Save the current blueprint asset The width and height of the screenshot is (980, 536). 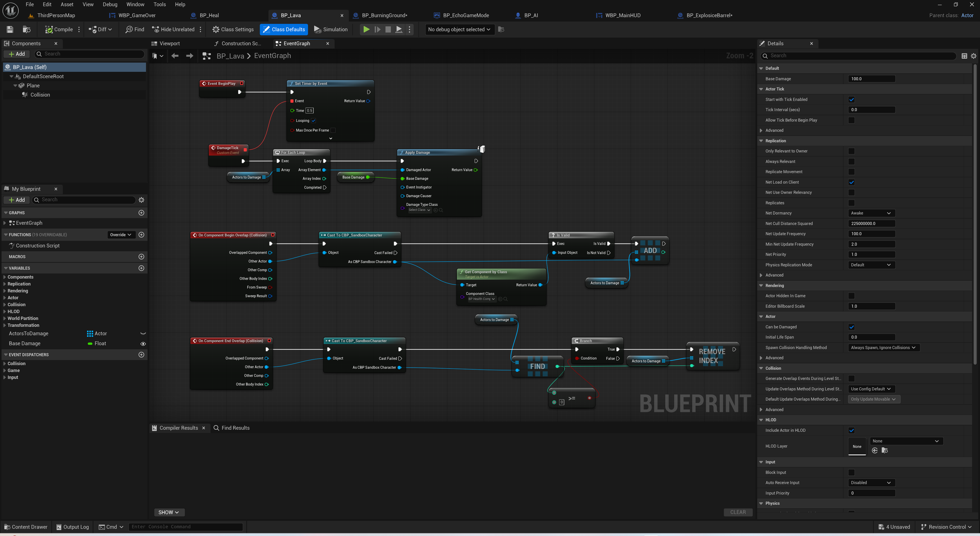click(x=10, y=29)
